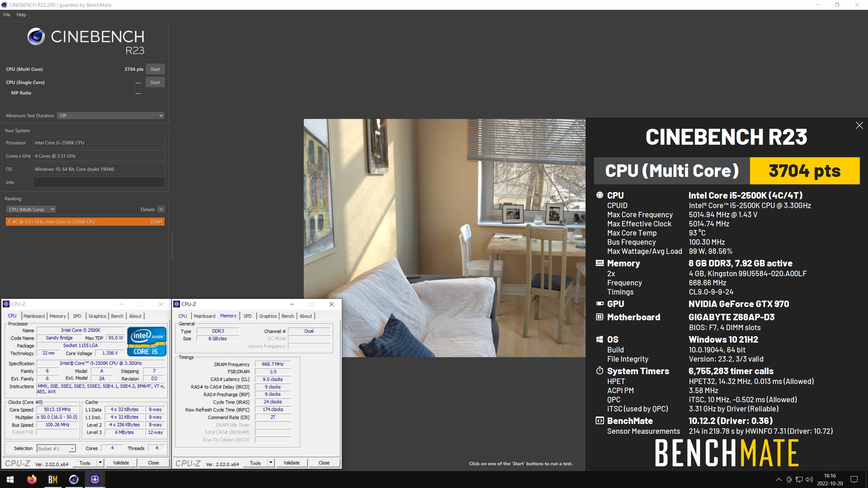This screenshot has height=488, width=868.
Task: Click Validate in left CPU-Z
Action: point(121,463)
